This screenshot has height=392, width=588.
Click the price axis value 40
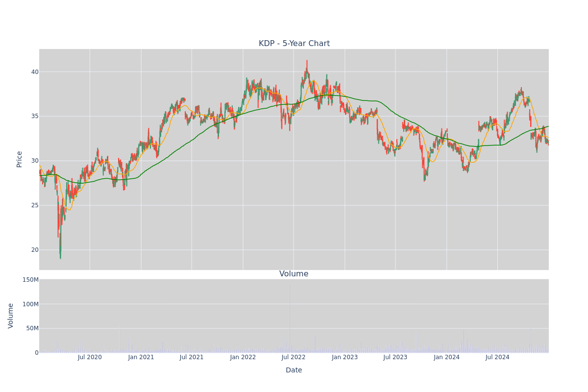point(35,72)
